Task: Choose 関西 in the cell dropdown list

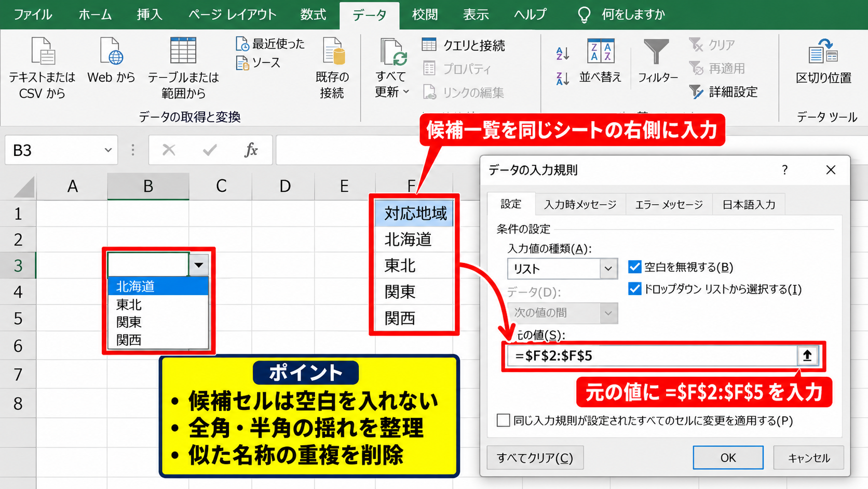Action: [158, 340]
